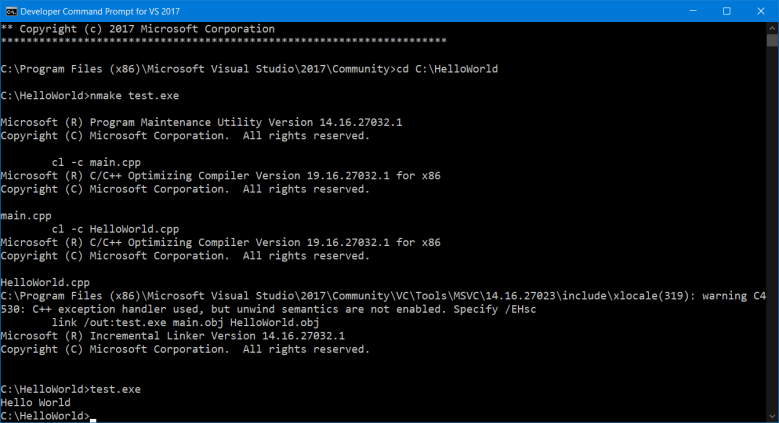This screenshot has height=423, width=779.
Task: Click the scrollbar down arrow
Action: coord(773,417)
